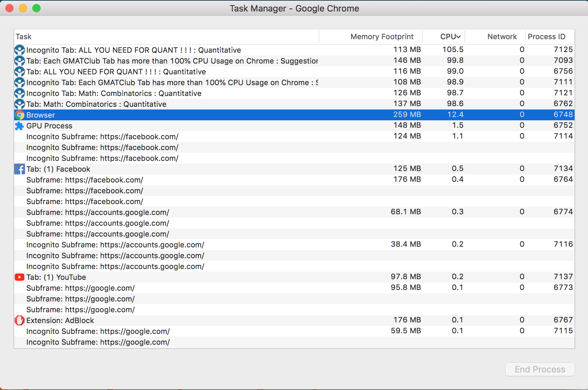Click the AdBlock hand icon on the Extension row
Screen dimensions: 588x390
coord(19,320)
